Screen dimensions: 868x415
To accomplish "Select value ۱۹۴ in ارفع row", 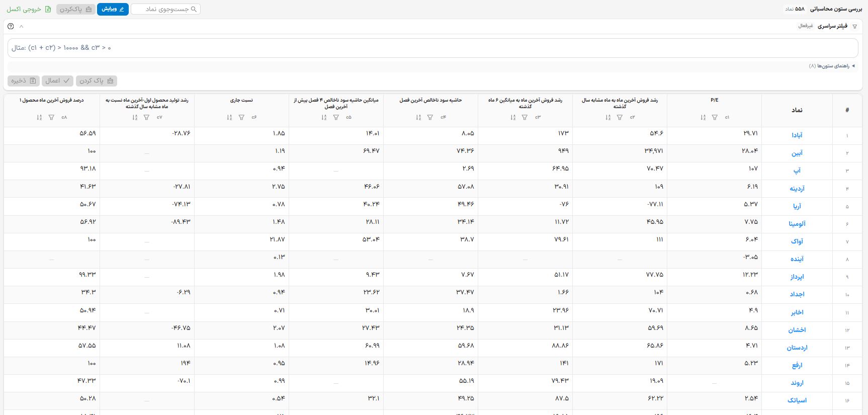I will point(186,363).
